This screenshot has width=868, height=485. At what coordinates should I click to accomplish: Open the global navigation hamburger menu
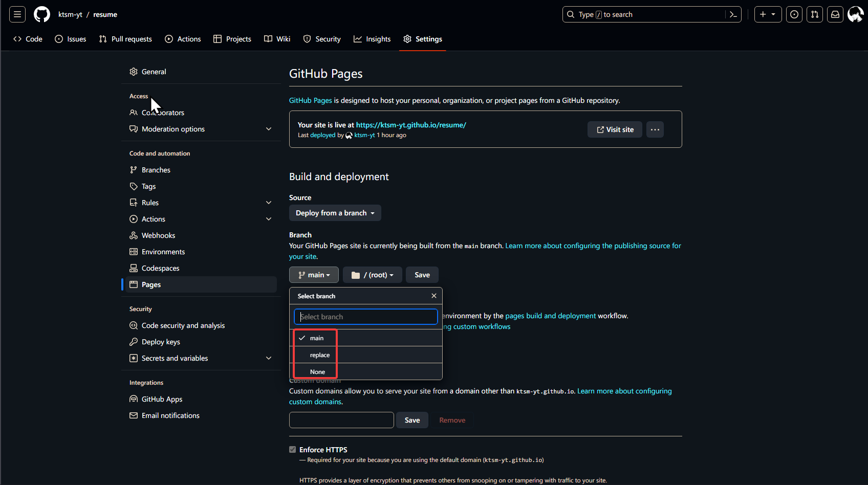[x=17, y=14]
